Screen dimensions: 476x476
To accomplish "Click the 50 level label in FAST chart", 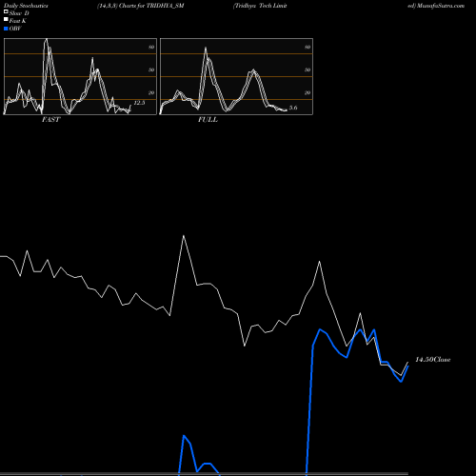I will point(151,69).
